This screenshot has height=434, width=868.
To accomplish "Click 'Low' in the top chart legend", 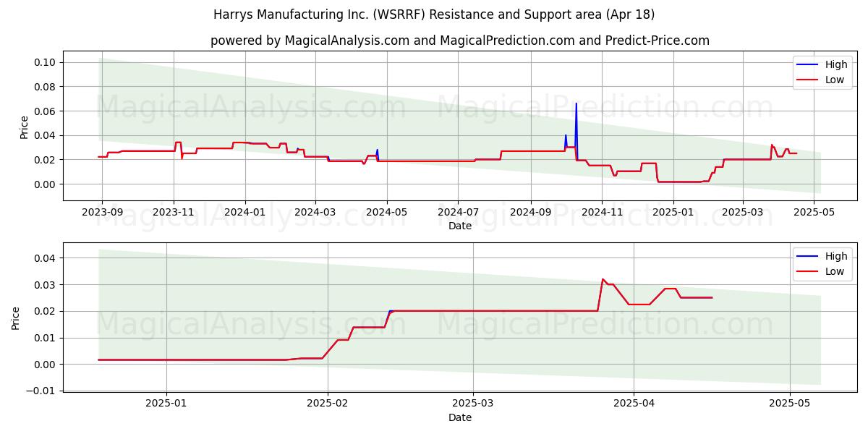I will [x=835, y=80].
